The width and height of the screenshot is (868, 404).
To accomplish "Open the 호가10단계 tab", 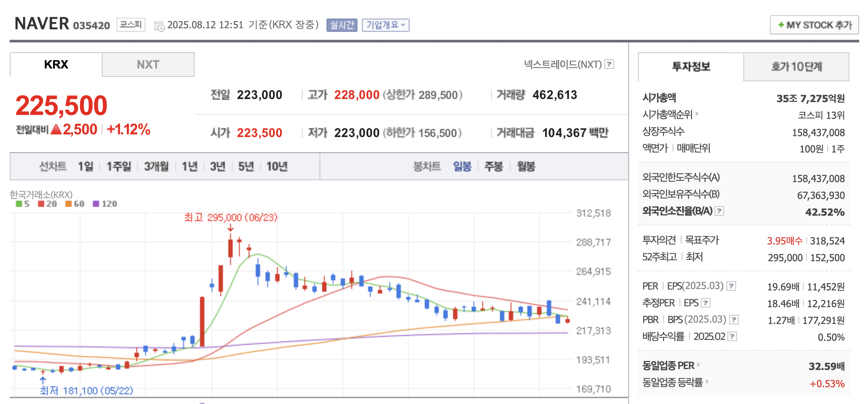I will point(796,67).
